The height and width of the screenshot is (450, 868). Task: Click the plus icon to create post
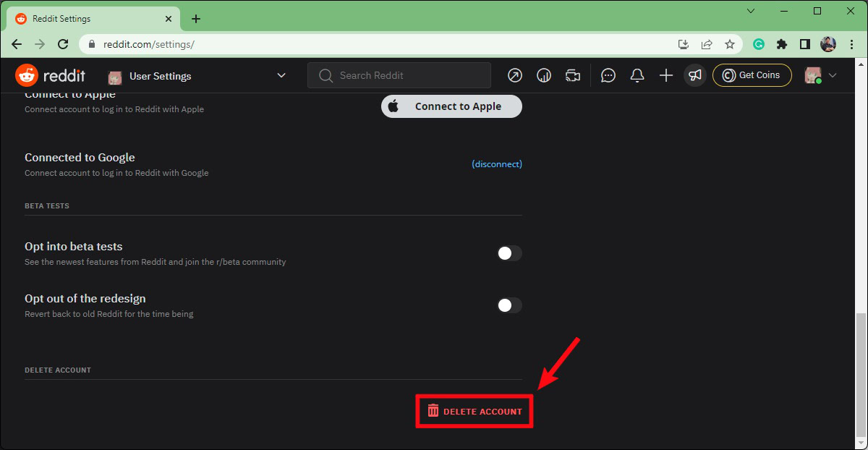click(x=666, y=75)
